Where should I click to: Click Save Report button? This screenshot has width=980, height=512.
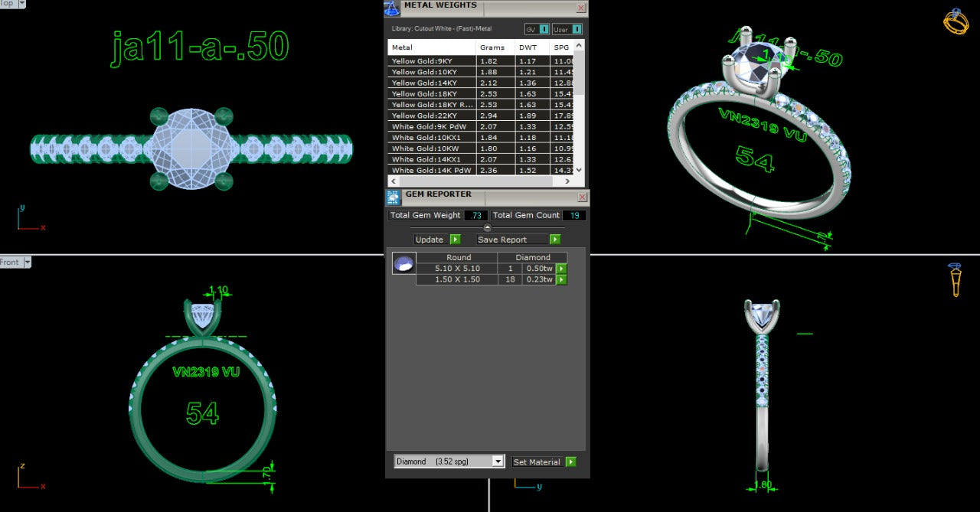click(502, 240)
